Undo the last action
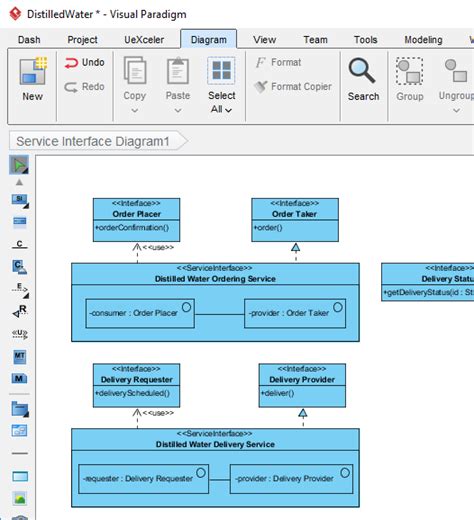 tap(84, 62)
